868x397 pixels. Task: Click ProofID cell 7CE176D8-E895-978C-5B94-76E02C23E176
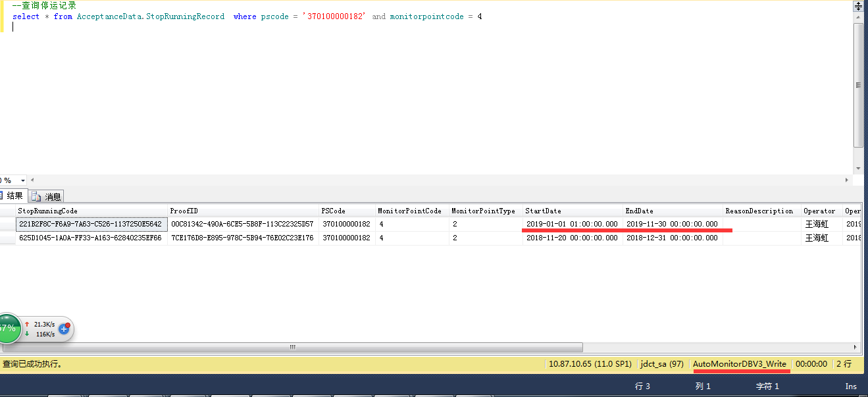[x=243, y=238]
